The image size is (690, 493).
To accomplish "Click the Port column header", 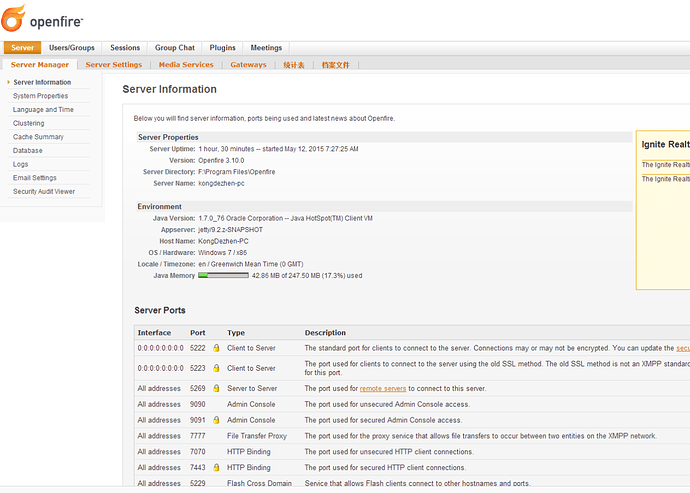I will click(x=198, y=333).
